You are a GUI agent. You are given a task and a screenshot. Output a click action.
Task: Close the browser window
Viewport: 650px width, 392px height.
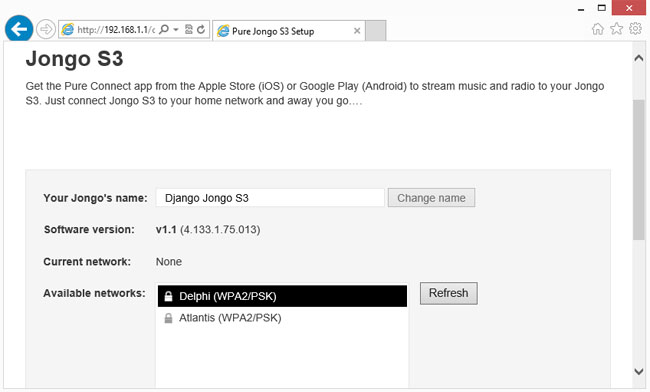click(x=629, y=7)
